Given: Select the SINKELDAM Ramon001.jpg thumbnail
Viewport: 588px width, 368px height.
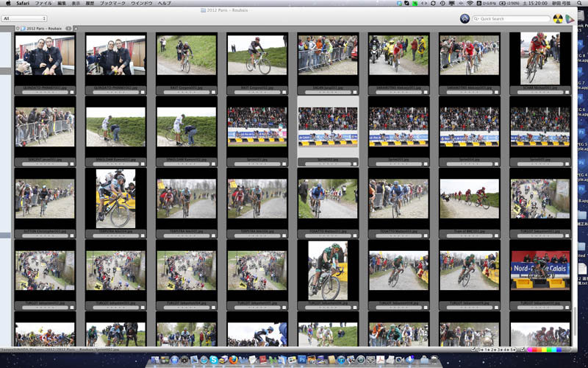Looking at the screenshot, I should 115,127.
